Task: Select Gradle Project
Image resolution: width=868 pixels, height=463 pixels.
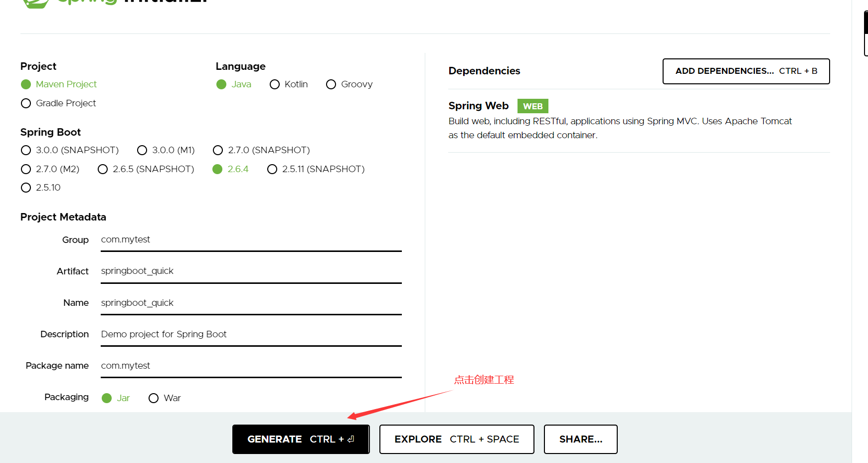Action: (26, 103)
